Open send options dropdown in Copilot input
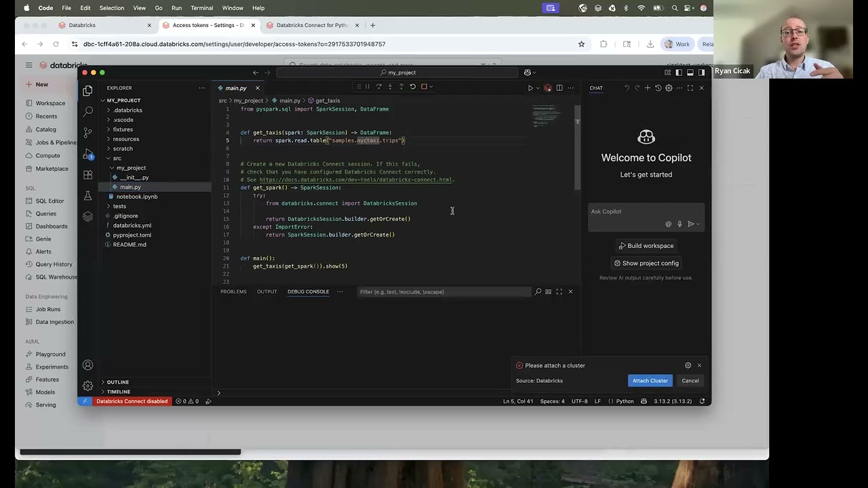 click(x=698, y=224)
